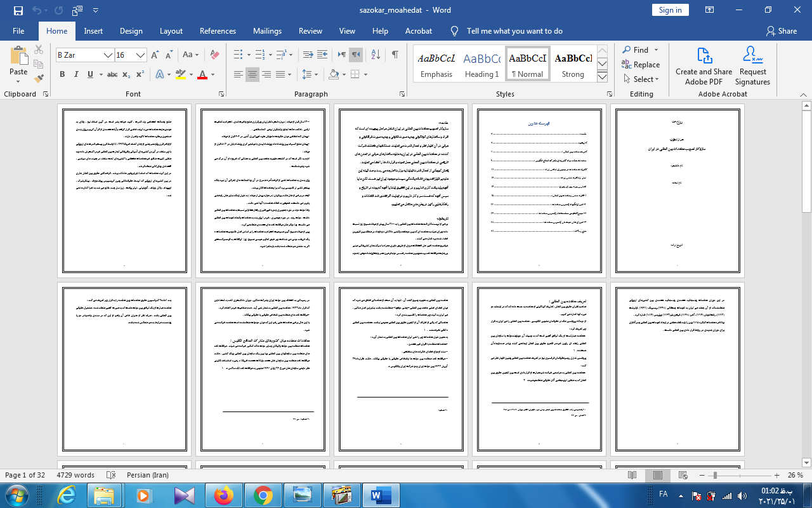Click the Save icon in title bar
812x508 pixels.
pos(18,10)
